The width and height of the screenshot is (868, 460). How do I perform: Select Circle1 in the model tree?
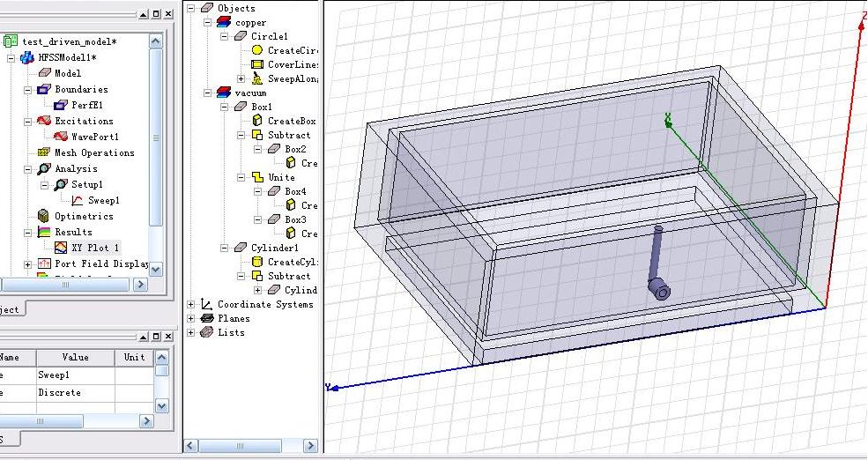(270, 36)
